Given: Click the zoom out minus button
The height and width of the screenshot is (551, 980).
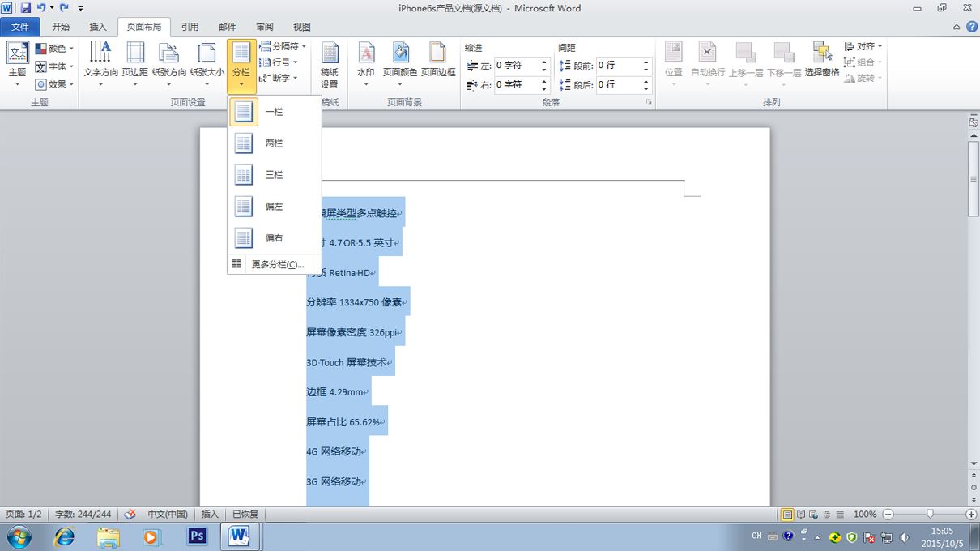Looking at the screenshot, I should (888, 515).
